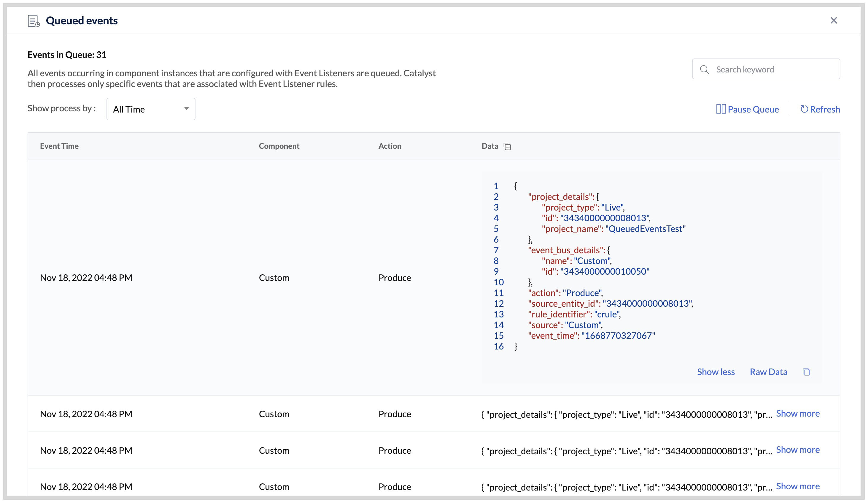Click the refresh circular arrow icon

[804, 109]
